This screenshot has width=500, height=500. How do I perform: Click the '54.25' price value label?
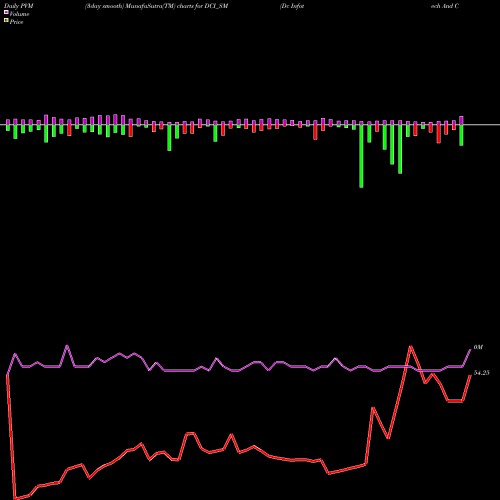point(482,373)
